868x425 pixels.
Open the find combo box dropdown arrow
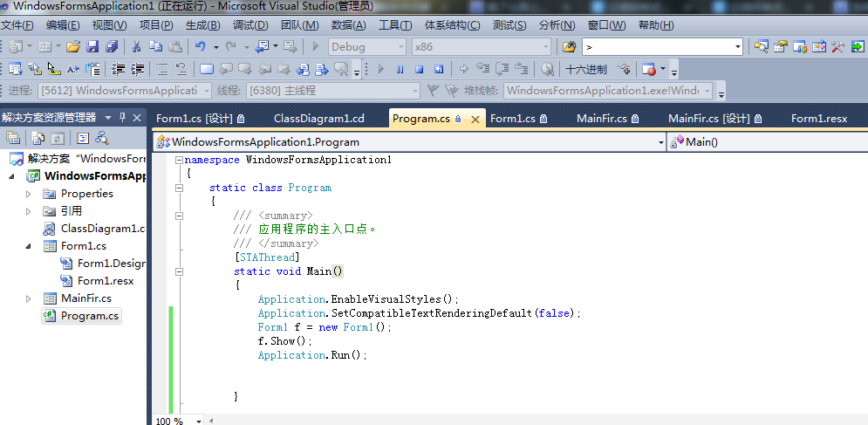(737, 47)
